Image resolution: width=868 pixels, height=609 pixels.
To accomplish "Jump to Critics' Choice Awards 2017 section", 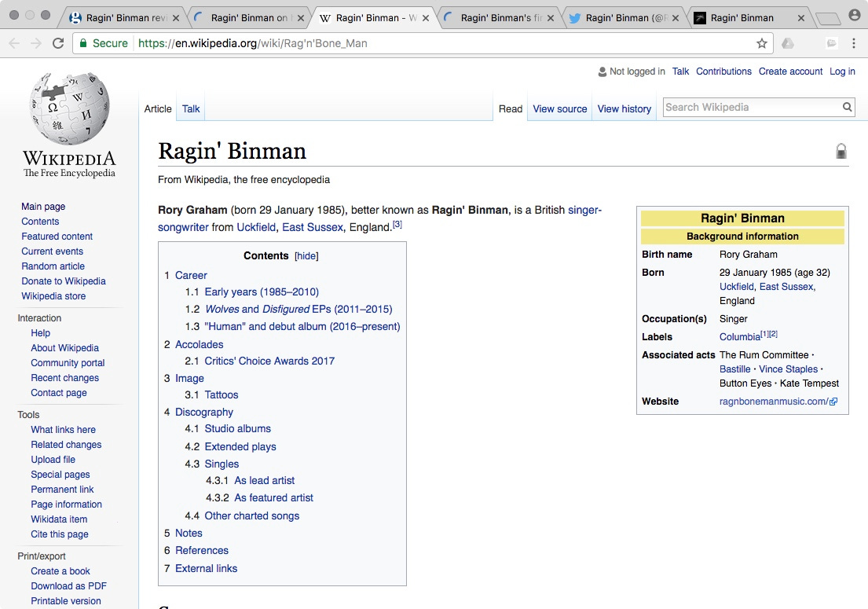I will click(269, 361).
